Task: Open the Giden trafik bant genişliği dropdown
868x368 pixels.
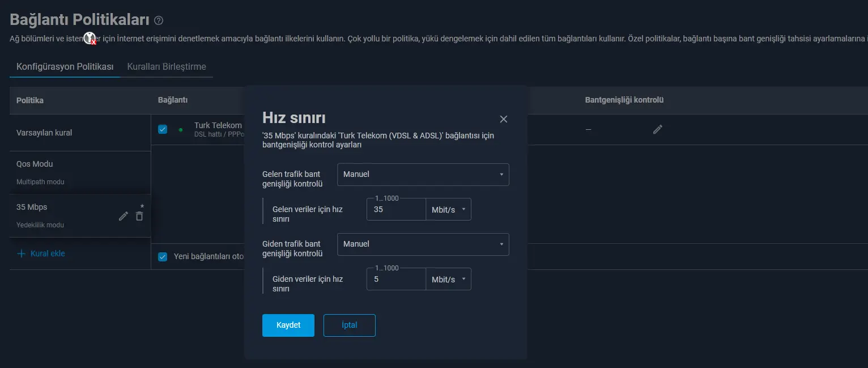Action: click(x=423, y=244)
